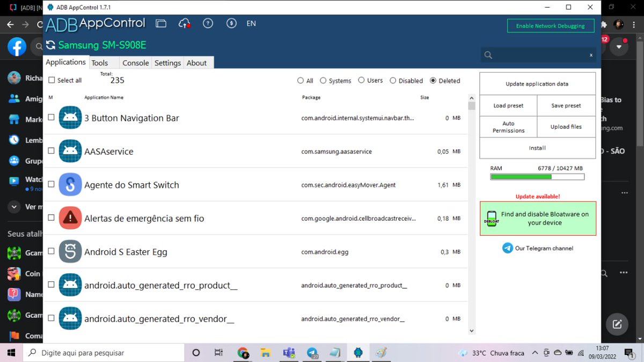Click the application list scrollbar down arrow
Screen dimensions: 644x362
pyautogui.click(x=472, y=331)
